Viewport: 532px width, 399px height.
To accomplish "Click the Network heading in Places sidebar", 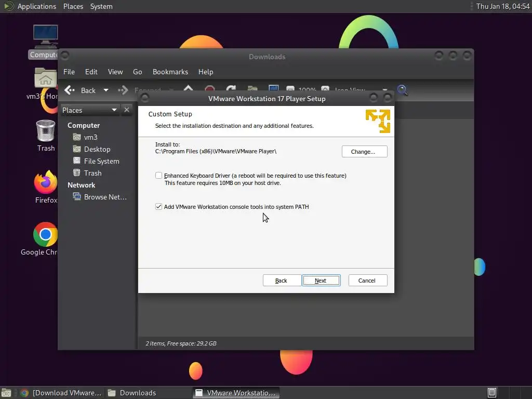I will tap(82, 185).
